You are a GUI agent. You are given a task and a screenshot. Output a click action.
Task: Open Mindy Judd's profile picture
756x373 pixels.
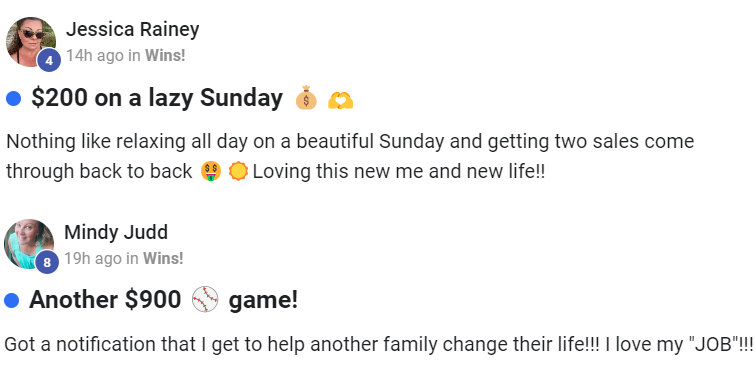pyautogui.click(x=29, y=244)
